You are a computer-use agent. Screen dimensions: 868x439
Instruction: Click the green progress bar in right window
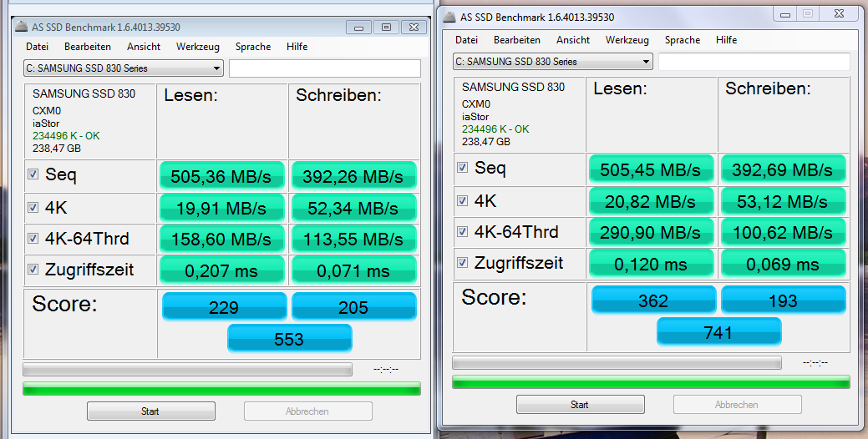coord(651,382)
